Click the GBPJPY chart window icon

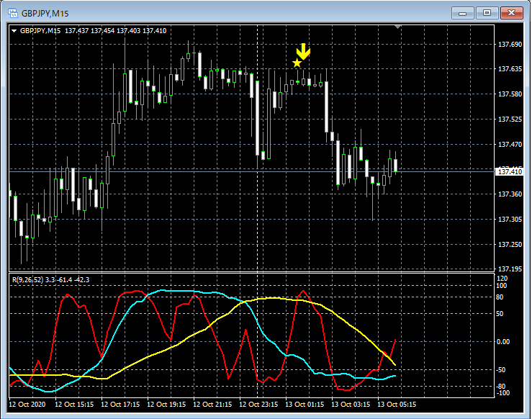click(x=13, y=13)
